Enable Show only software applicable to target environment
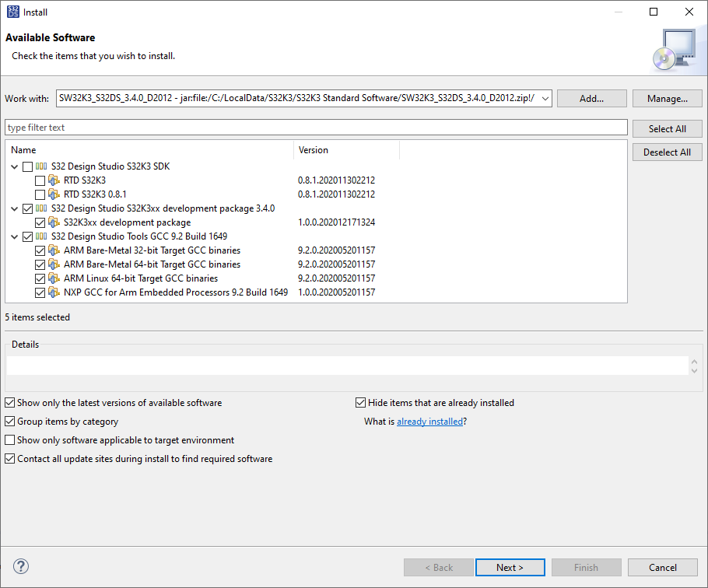 point(10,440)
